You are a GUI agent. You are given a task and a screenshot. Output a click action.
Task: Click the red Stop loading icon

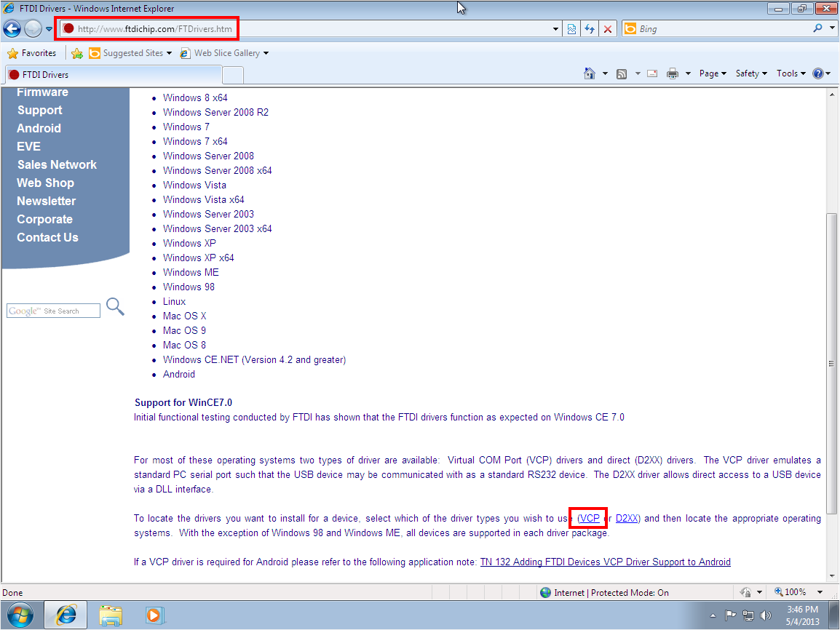608,29
